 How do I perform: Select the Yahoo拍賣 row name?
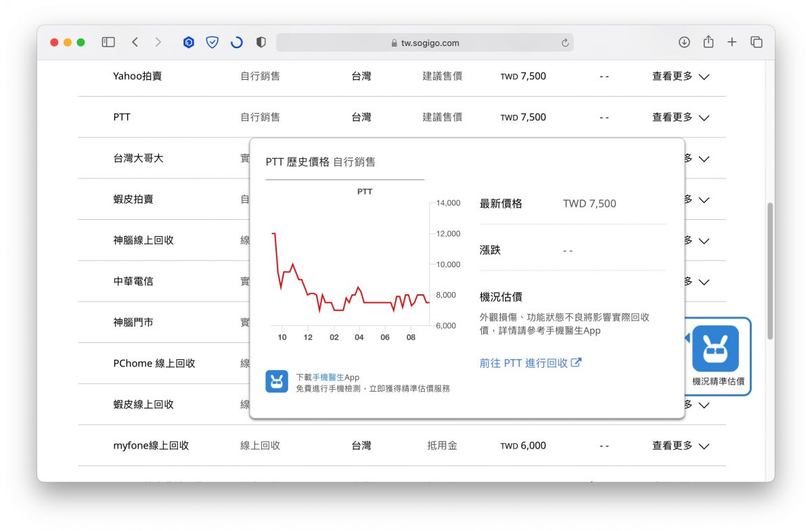pyautogui.click(x=137, y=76)
